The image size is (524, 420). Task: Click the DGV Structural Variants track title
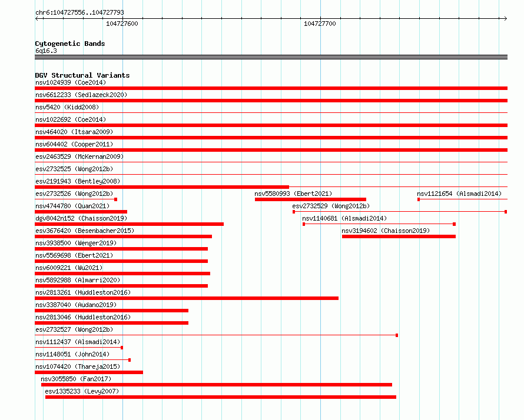(x=82, y=75)
